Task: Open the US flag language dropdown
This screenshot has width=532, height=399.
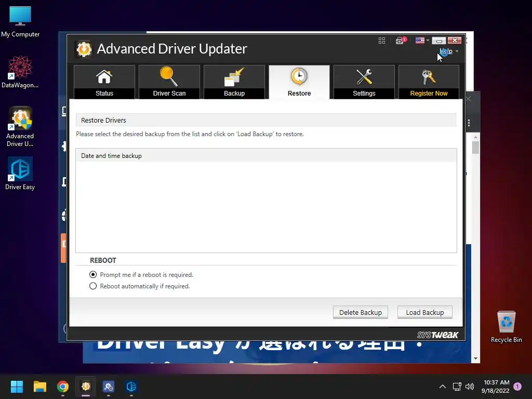Action: pyautogui.click(x=422, y=41)
